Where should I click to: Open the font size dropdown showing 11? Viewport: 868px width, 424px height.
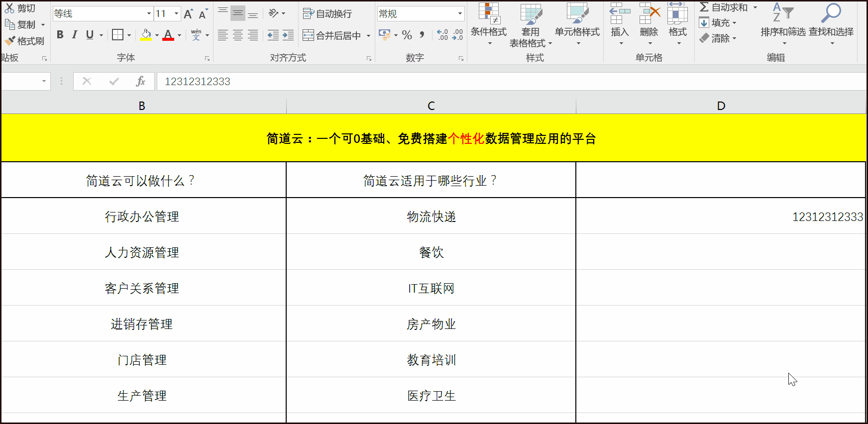click(x=176, y=13)
